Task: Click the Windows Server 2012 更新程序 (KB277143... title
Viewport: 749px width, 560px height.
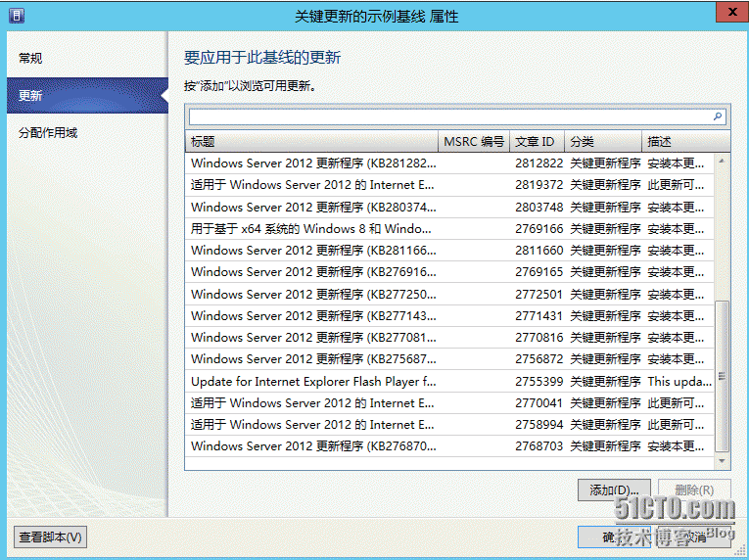Action: 313,316
